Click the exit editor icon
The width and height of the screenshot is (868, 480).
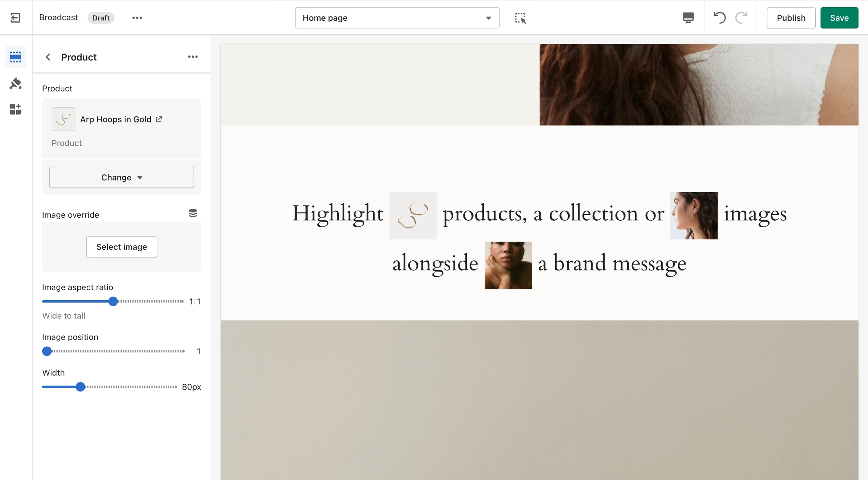pos(15,18)
